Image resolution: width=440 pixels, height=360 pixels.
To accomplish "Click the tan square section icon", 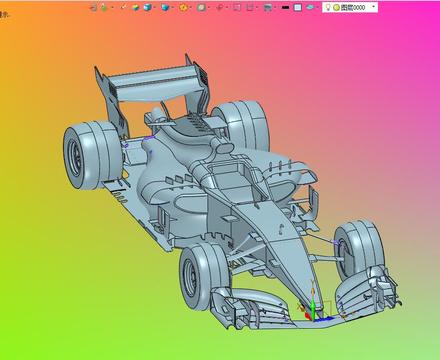I will coord(201,7).
